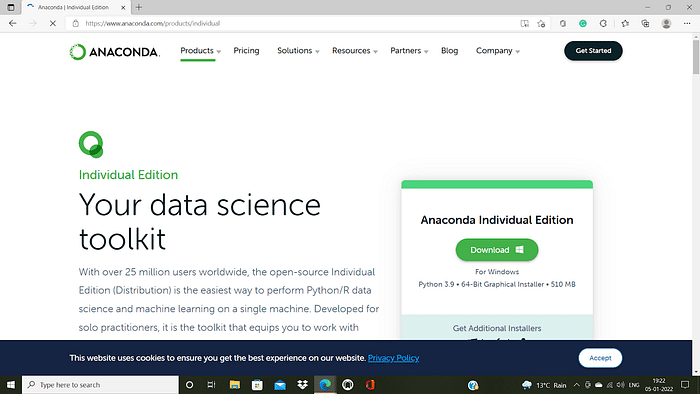The height and width of the screenshot is (394, 700).
Task: Click the Individual Edition heading text
Action: (x=128, y=174)
